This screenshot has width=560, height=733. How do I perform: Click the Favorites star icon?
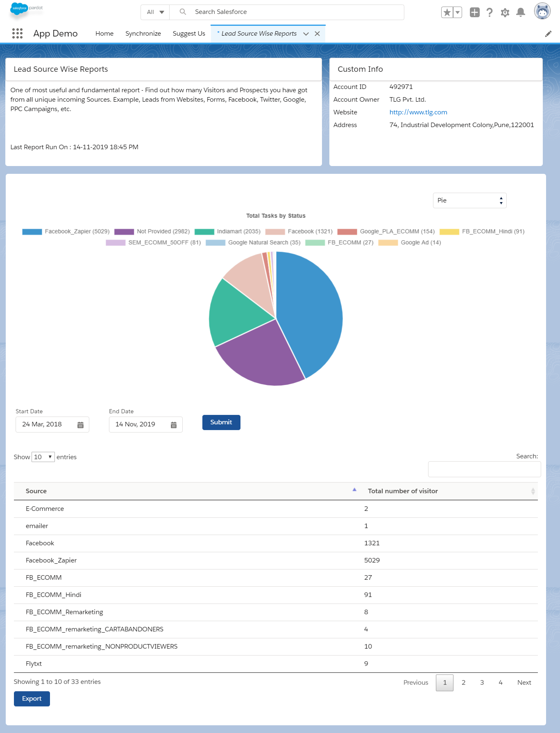tap(447, 13)
